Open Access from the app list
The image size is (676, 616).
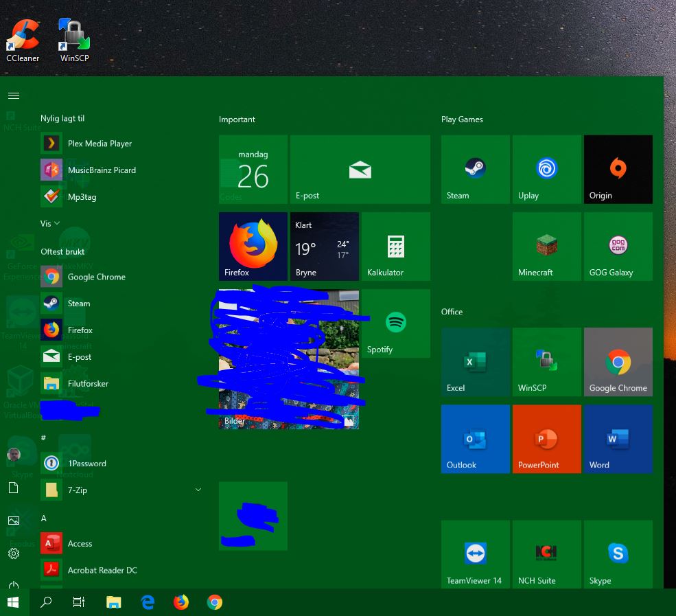pos(121,543)
